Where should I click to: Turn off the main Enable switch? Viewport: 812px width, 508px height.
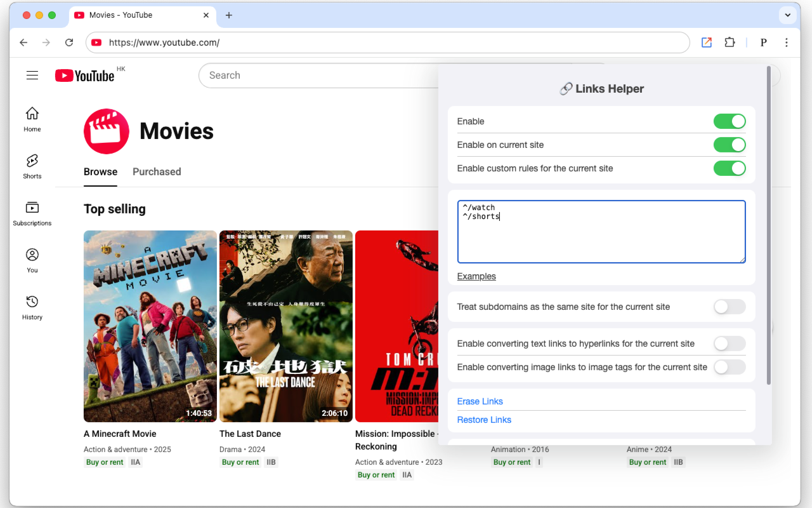point(730,121)
